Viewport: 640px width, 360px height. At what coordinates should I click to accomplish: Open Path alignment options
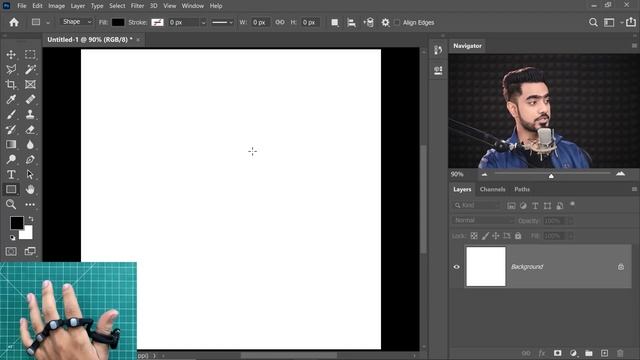tap(351, 22)
